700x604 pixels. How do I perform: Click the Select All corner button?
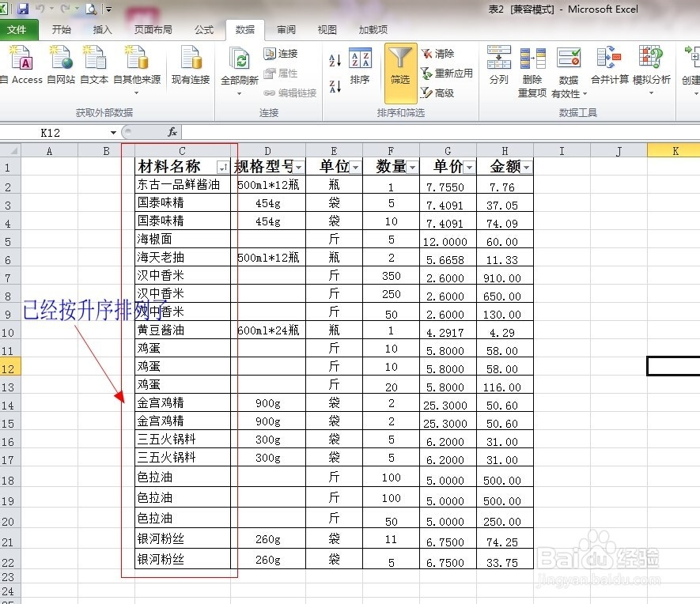10,150
